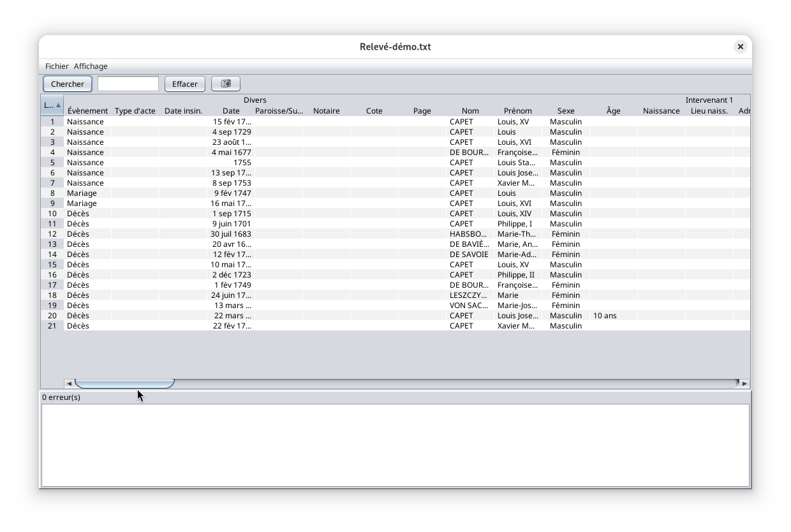
Task: Select row number 21
Action: pos(52,326)
